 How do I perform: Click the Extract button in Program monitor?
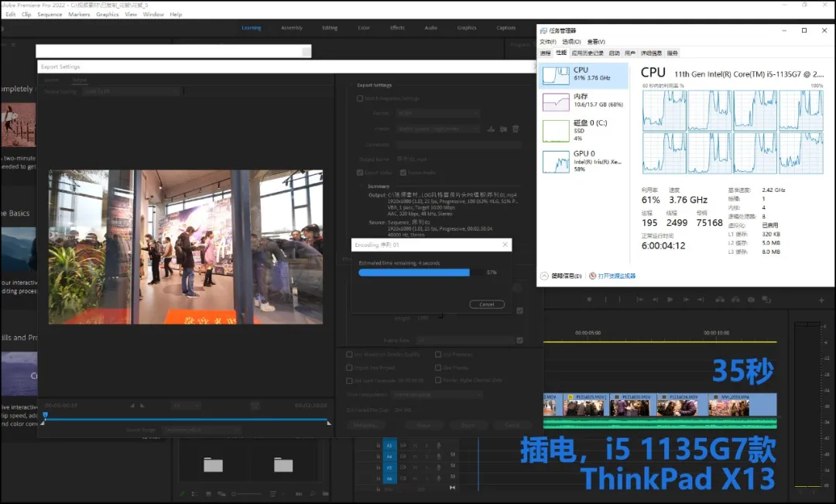735,300
